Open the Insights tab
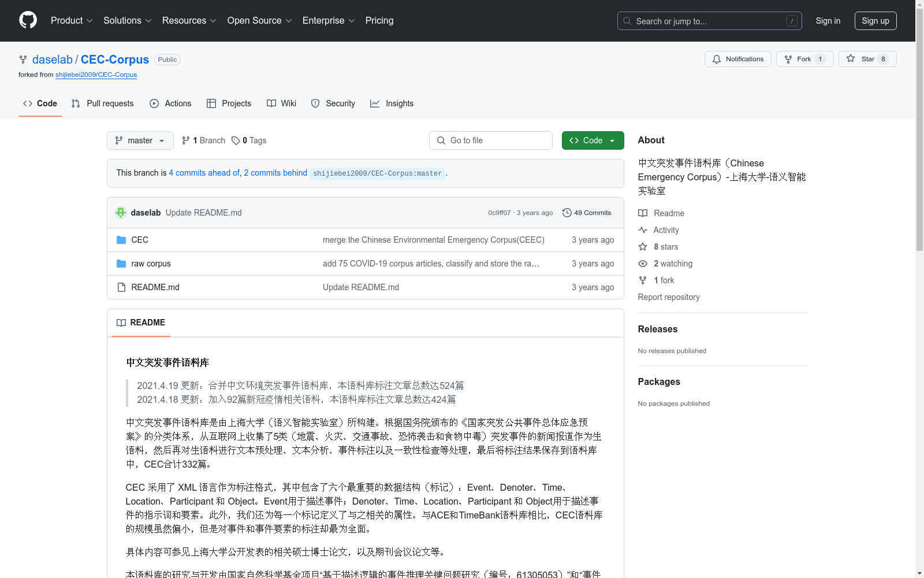924x578 pixels. point(392,103)
